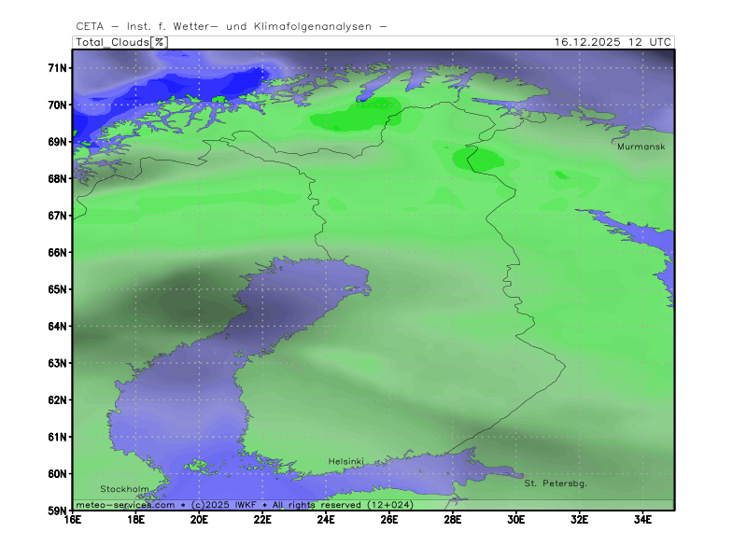Select the Murmansk city label
747x560 pixels.
click(641, 147)
